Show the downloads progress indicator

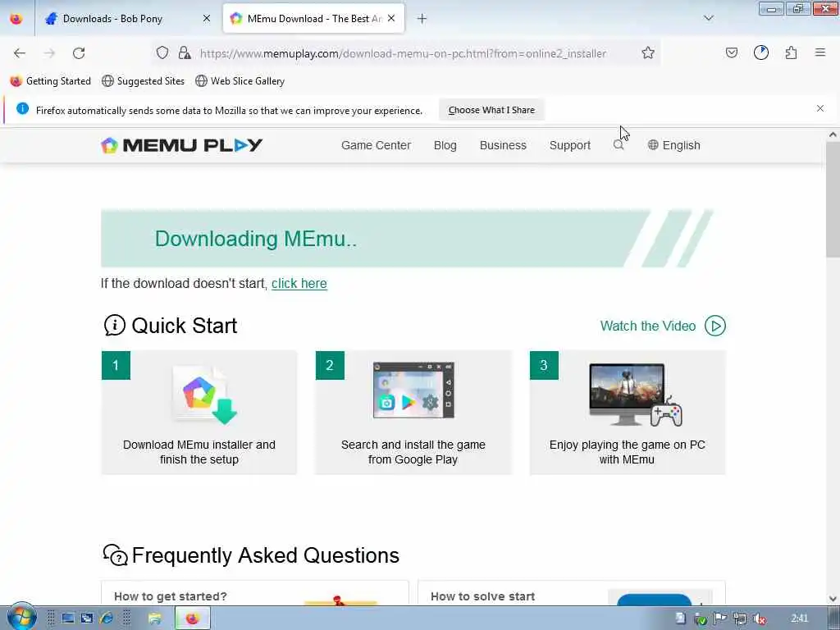[760, 52]
